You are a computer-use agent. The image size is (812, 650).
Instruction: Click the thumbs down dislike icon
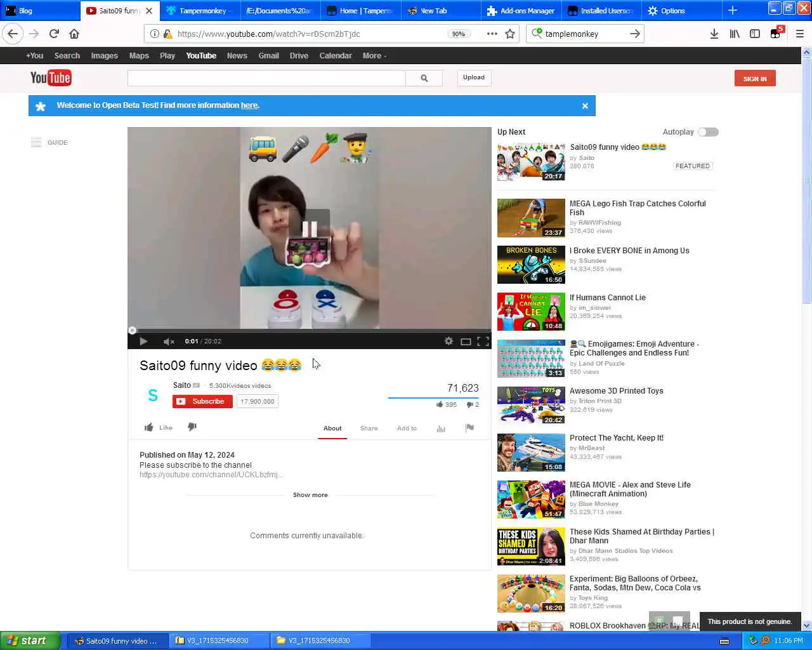pyautogui.click(x=192, y=427)
